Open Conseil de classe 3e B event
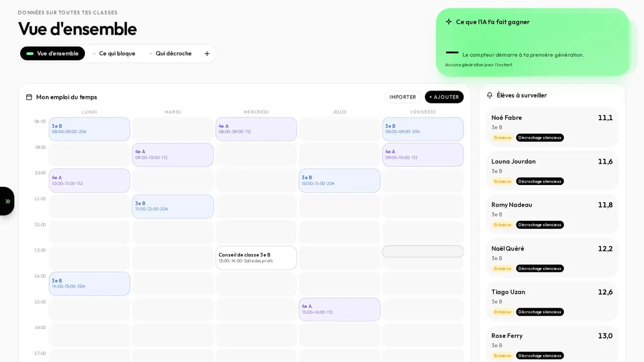 click(x=256, y=258)
